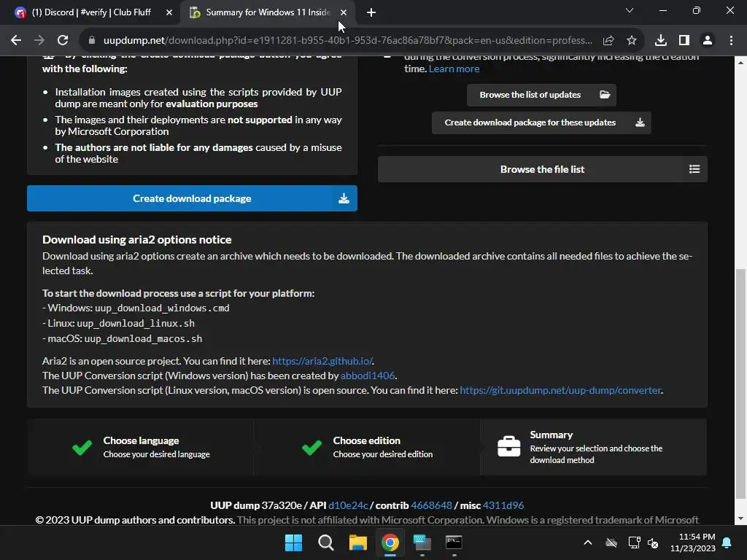The width and height of the screenshot is (747, 560).
Task: Click the browser forward arrow
Action: pos(39,41)
